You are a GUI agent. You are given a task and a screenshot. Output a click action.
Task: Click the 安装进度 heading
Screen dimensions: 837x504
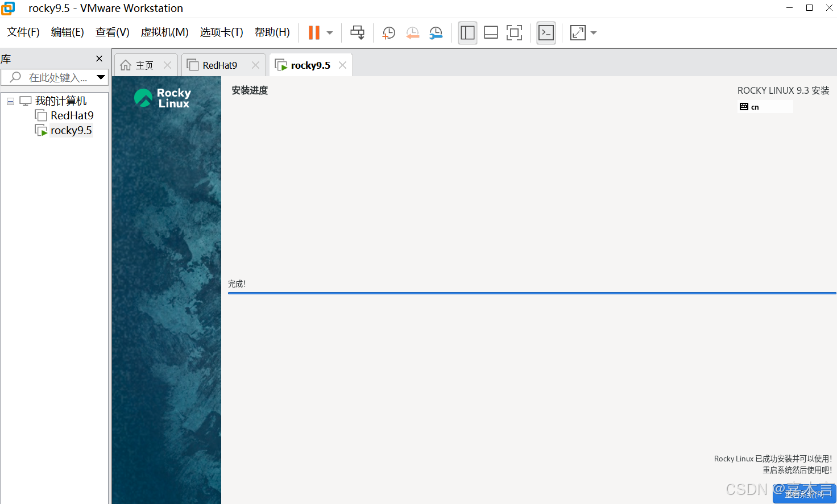tap(250, 90)
